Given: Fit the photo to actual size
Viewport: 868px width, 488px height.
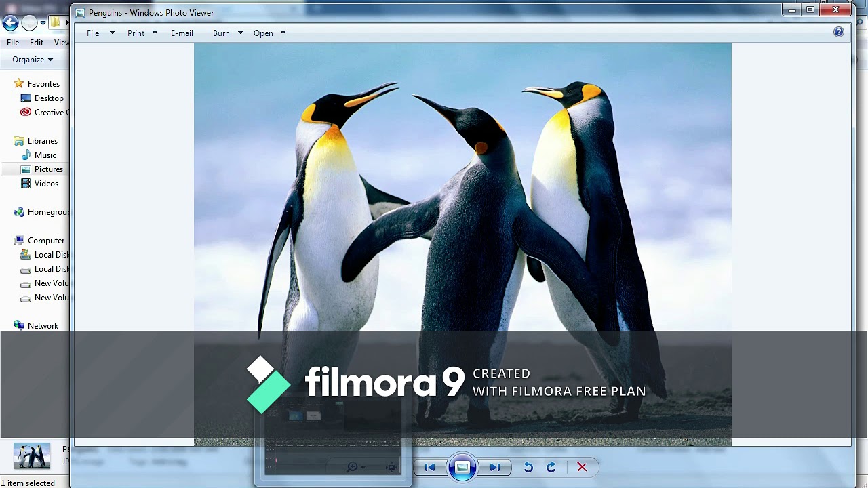Looking at the screenshot, I should click(391, 467).
